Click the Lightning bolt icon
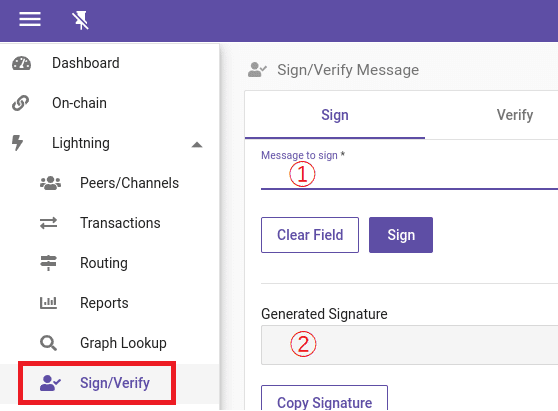Viewport: 558px width, 411px height. (17, 143)
